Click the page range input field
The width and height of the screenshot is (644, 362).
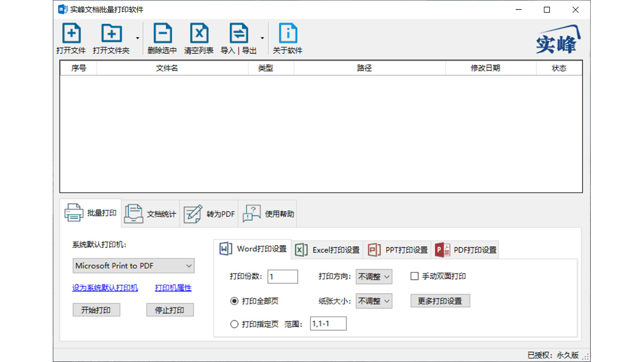[328, 323]
